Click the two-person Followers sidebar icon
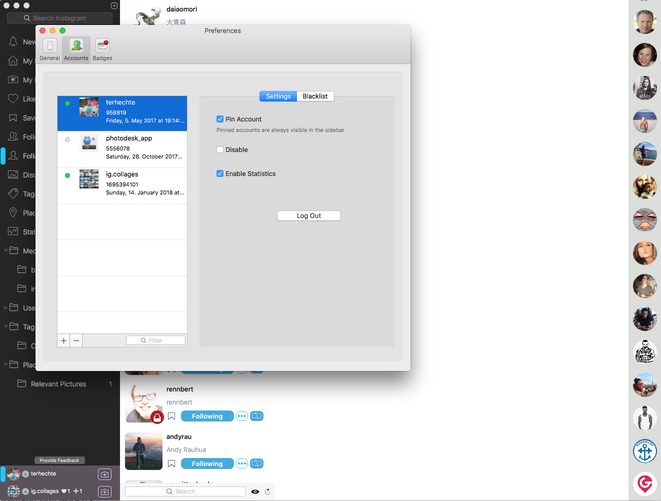Screen dimensions: 661x501 13,137
